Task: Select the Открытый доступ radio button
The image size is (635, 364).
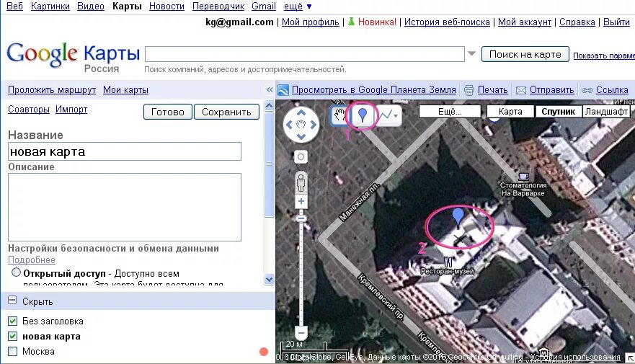Action: 16,272
